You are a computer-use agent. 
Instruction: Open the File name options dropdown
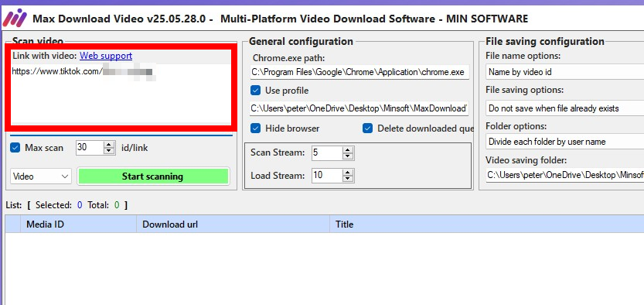click(x=564, y=72)
